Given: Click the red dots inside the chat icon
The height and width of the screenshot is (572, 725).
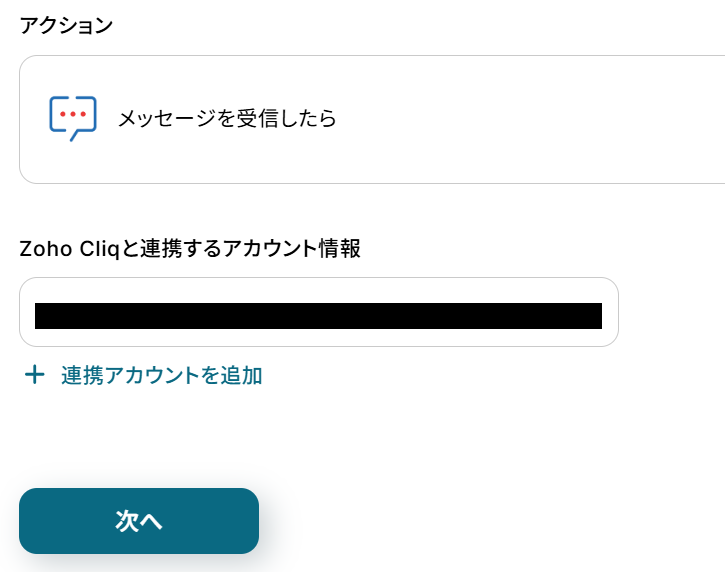Looking at the screenshot, I should pyautogui.click(x=72, y=113).
